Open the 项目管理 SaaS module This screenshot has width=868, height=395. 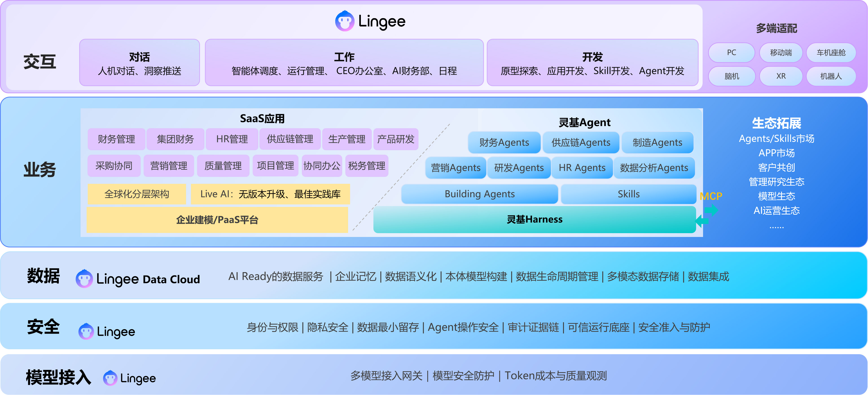pyautogui.click(x=275, y=166)
